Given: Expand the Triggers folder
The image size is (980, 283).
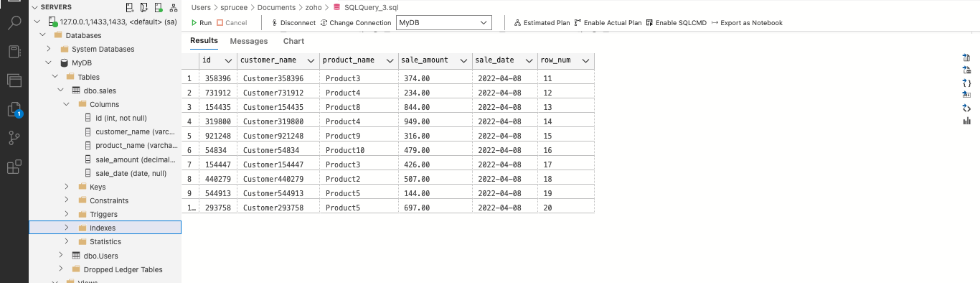Looking at the screenshot, I should click(67, 214).
